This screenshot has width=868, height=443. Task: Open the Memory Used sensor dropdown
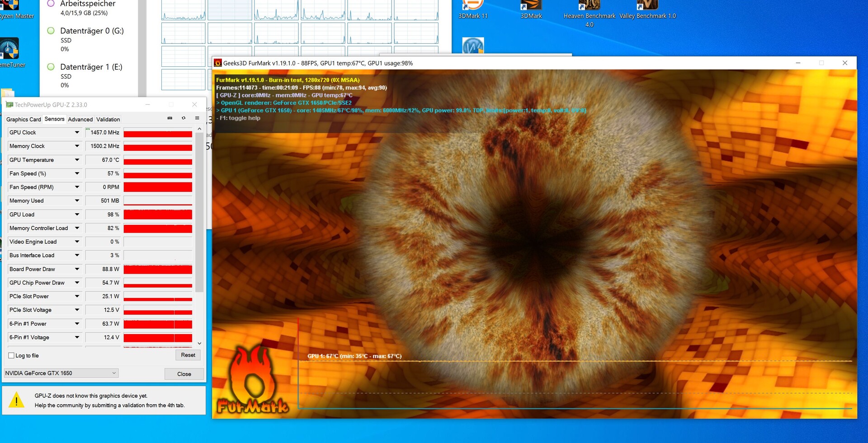(x=77, y=201)
